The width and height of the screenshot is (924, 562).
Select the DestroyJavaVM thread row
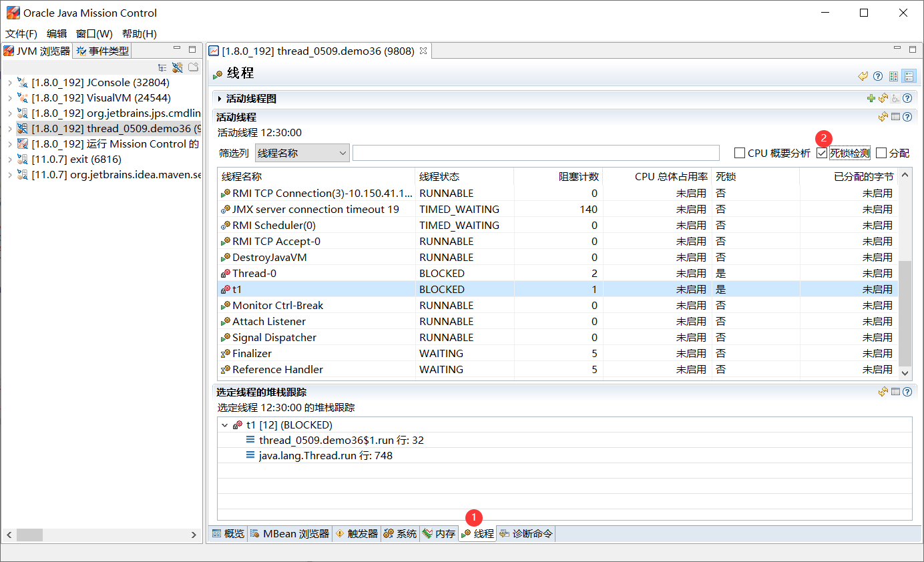(558, 257)
